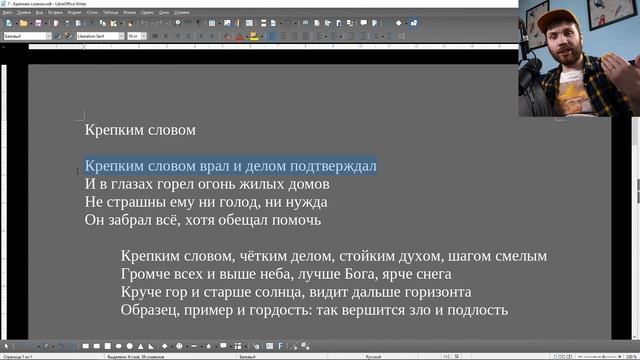Insert a basic shape (diamond) from top toolbar
This screenshot has width=640, height=360.
click(x=399, y=23)
